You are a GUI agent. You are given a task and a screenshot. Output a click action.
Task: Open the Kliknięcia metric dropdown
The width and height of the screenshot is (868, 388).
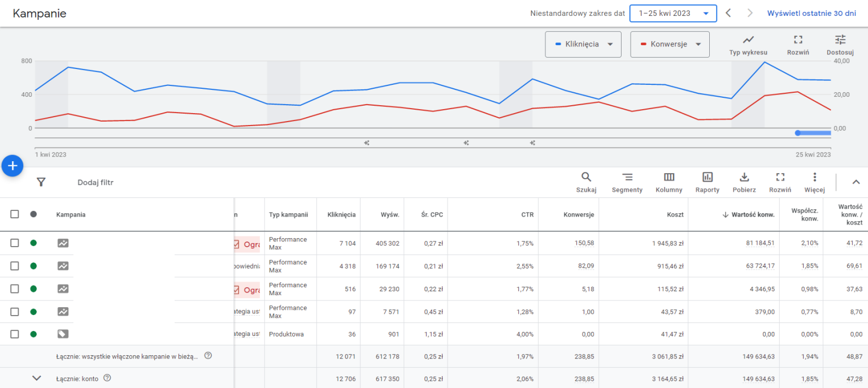[x=583, y=44]
